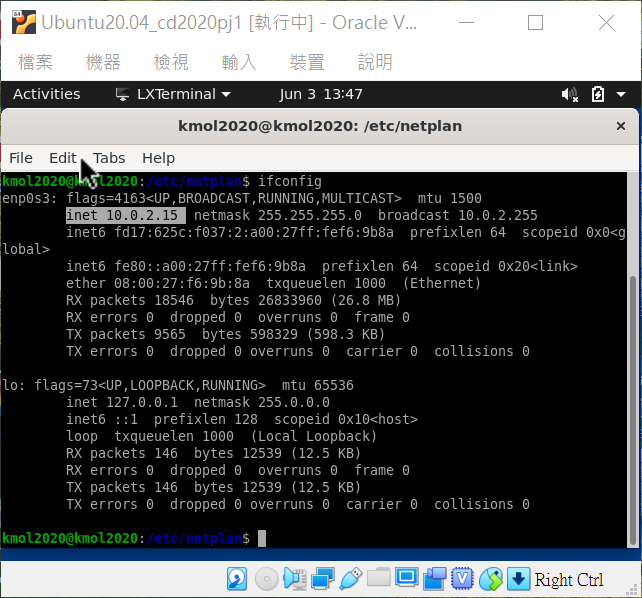Close the LXTerminal window
This screenshot has width=642, height=598.
[x=621, y=126]
